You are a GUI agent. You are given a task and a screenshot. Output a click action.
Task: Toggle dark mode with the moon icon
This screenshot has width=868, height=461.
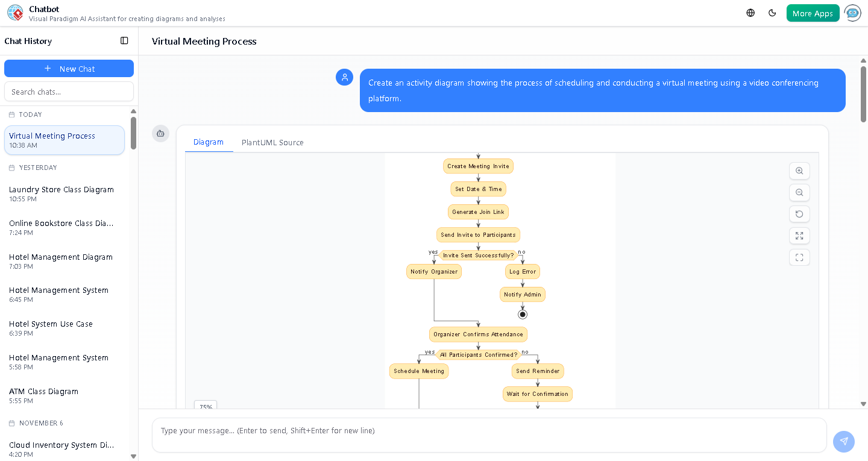772,12
